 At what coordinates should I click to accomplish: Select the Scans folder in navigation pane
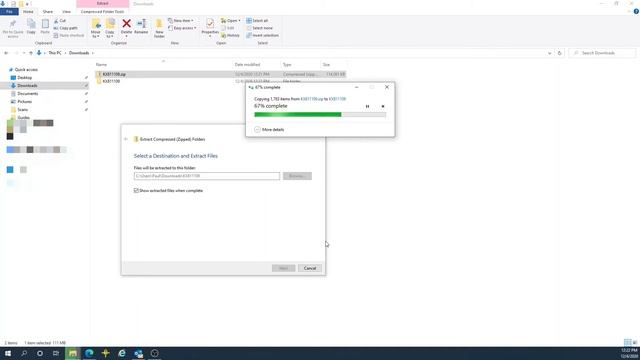22,110
